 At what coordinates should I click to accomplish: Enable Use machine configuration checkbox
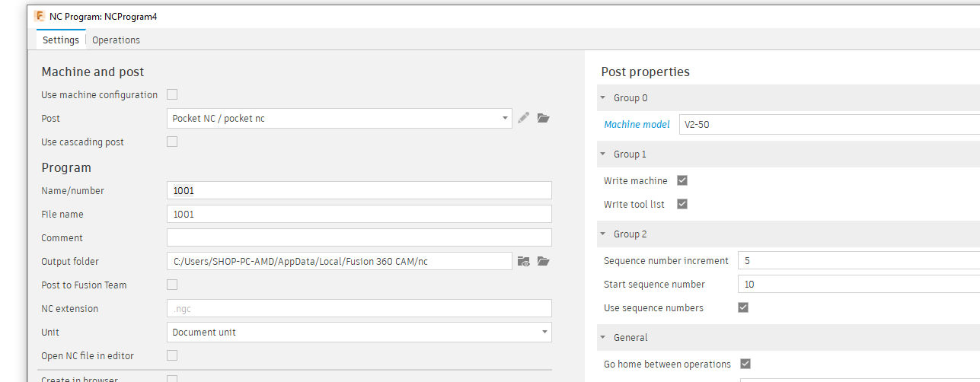(172, 94)
